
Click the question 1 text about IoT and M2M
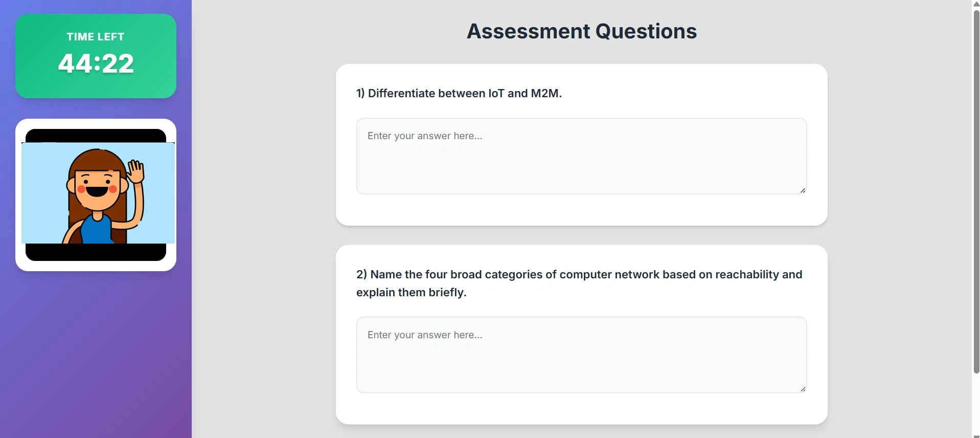point(459,93)
